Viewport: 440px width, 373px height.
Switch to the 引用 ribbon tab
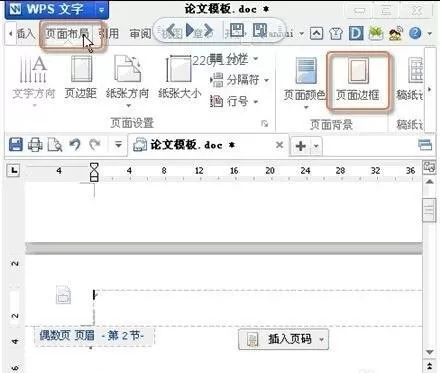pos(109,33)
